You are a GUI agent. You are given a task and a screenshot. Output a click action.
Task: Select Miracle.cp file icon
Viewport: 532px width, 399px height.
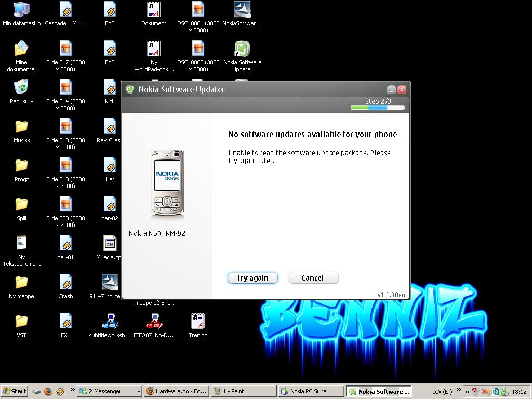pyautogui.click(x=109, y=248)
